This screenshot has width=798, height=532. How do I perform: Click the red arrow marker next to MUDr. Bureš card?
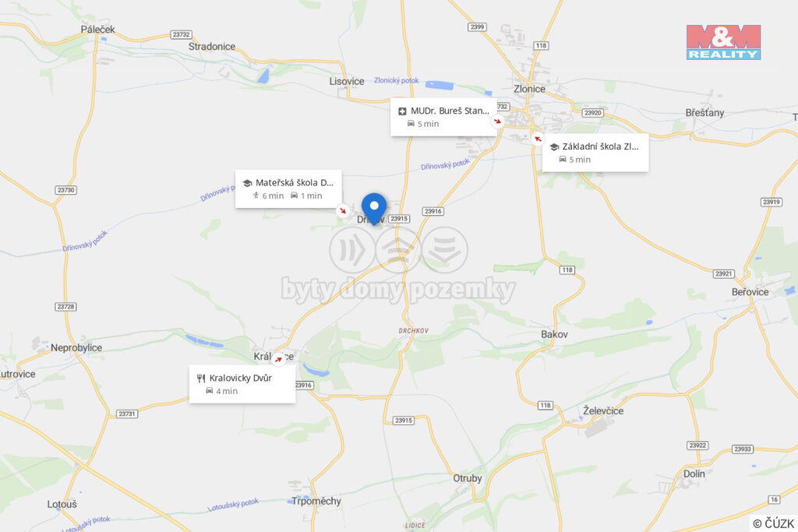click(497, 121)
